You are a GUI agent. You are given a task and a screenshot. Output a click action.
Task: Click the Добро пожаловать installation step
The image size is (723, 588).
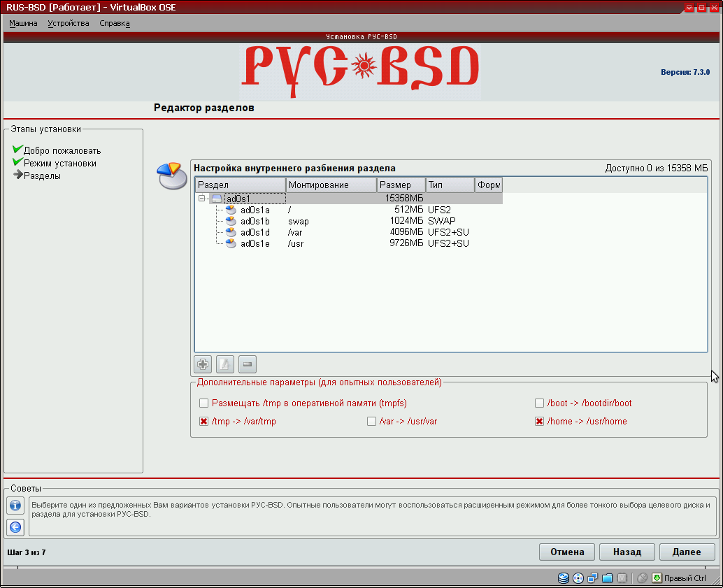click(x=62, y=151)
